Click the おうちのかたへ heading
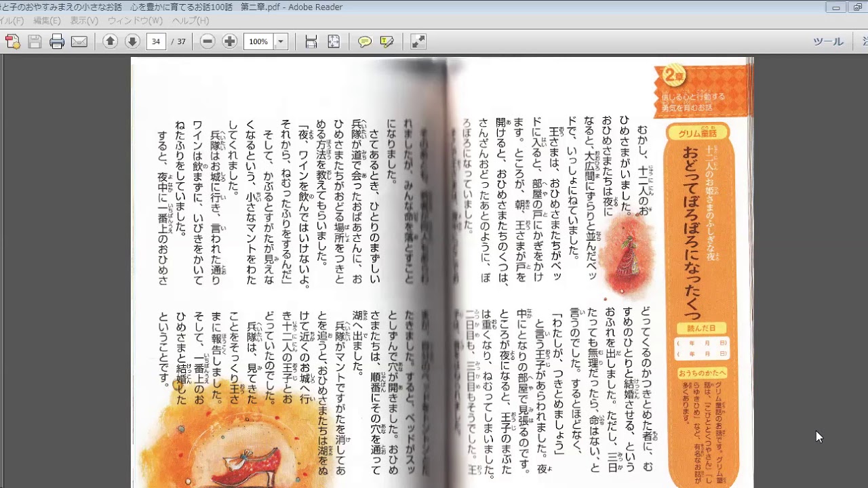Viewport: 868px width, 488px height. point(702,373)
